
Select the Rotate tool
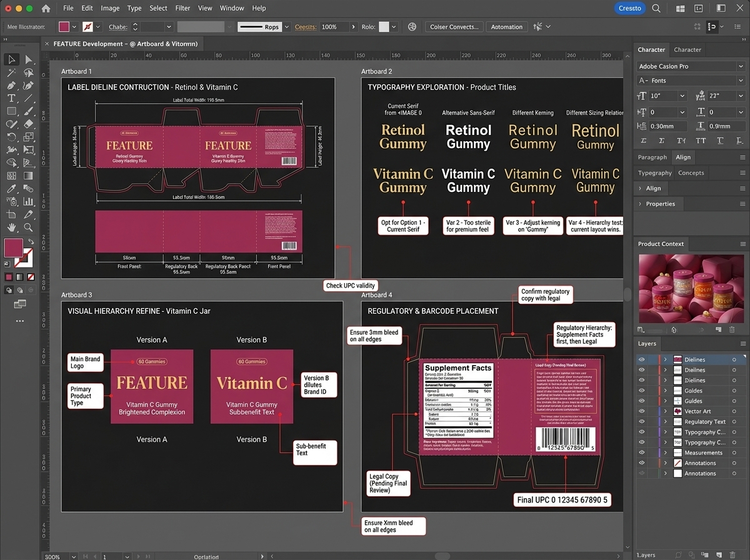pyautogui.click(x=11, y=137)
